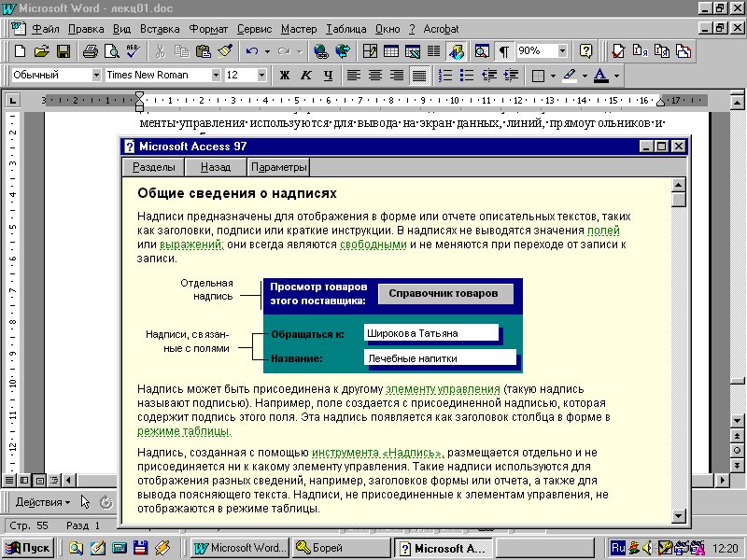Click the Пуск start button

(28, 548)
